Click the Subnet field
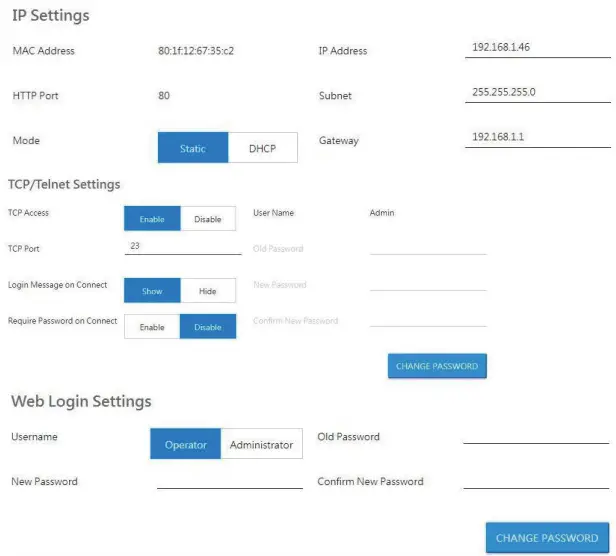 coord(538,93)
